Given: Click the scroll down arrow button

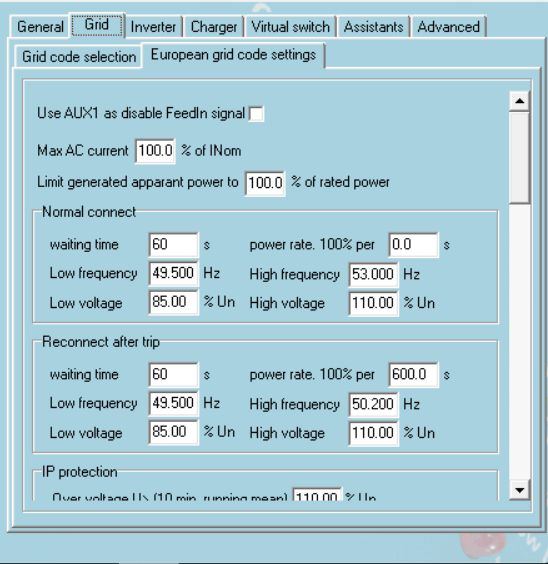Looking at the screenshot, I should pyautogui.click(x=519, y=490).
